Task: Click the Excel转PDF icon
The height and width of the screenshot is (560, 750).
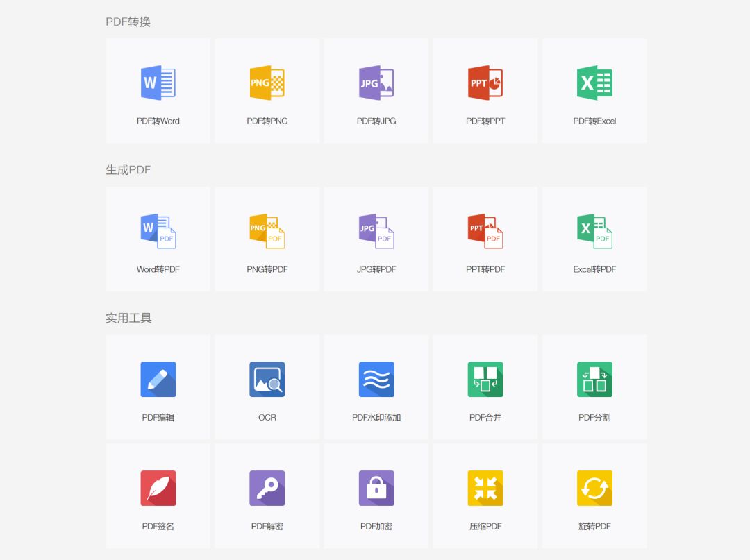Action: pyautogui.click(x=594, y=231)
